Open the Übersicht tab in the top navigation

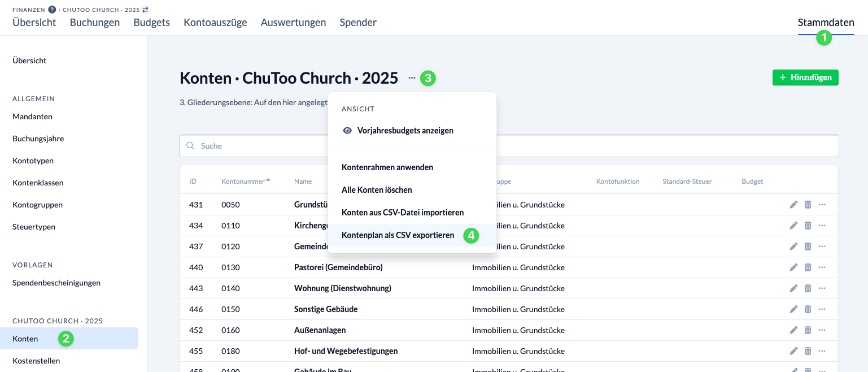[34, 23]
